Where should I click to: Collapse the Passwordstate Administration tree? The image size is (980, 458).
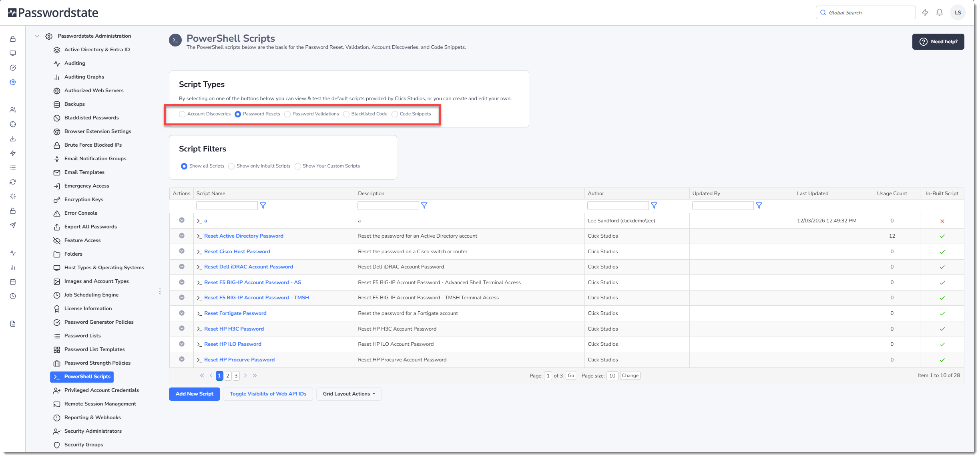[37, 36]
